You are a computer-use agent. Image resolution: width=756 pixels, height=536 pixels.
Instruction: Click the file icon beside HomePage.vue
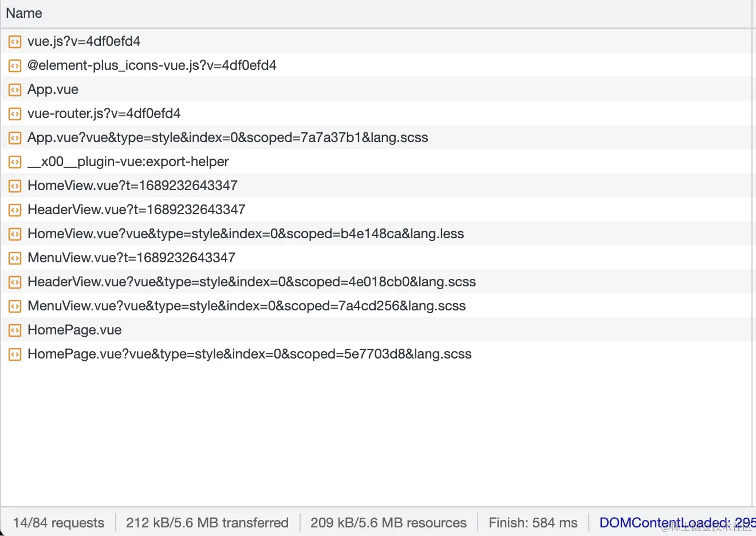pyautogui.click(x=15, y=330)
